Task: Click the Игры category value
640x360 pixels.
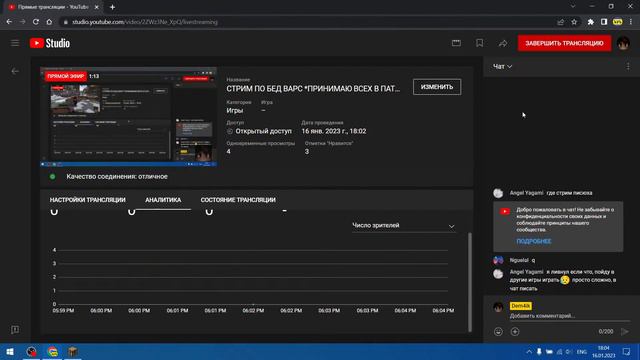Action: coord(235,110)
